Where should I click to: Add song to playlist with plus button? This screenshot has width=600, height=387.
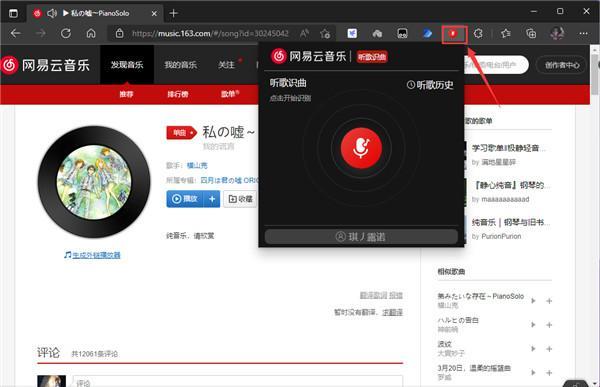click(x=212, y=199)
